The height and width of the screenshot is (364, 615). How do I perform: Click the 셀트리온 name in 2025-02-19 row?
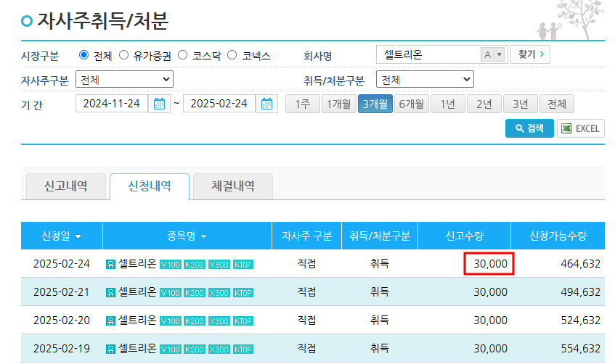(137, 348)
